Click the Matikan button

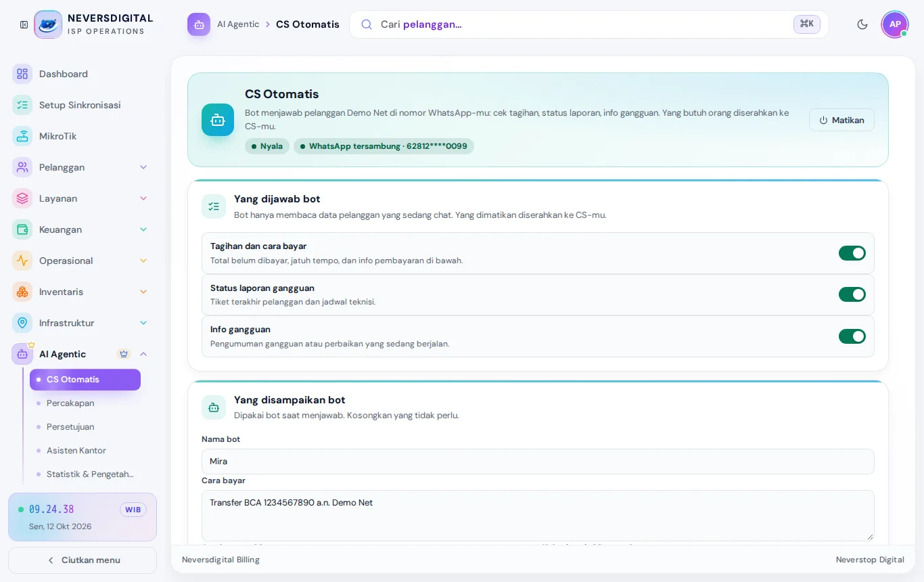click(x=841, y=120)
